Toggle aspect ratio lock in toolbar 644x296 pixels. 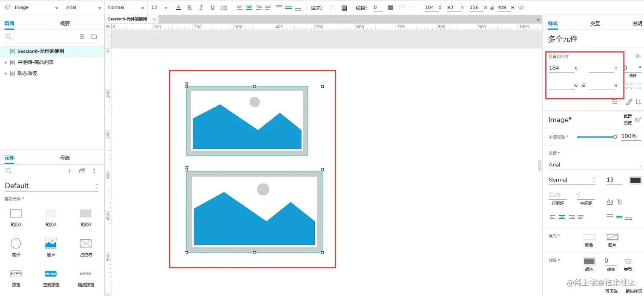(x=492, y=8)
